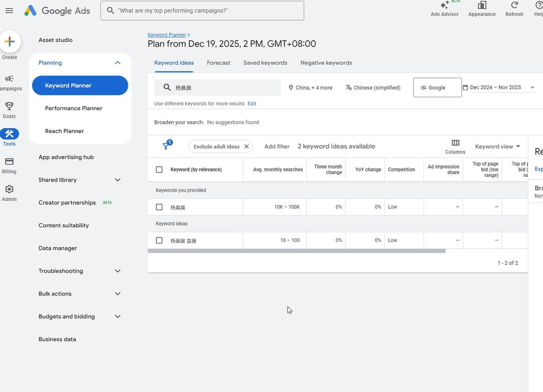Click the Keyword Planner breadcrumb link

[167, 35]
